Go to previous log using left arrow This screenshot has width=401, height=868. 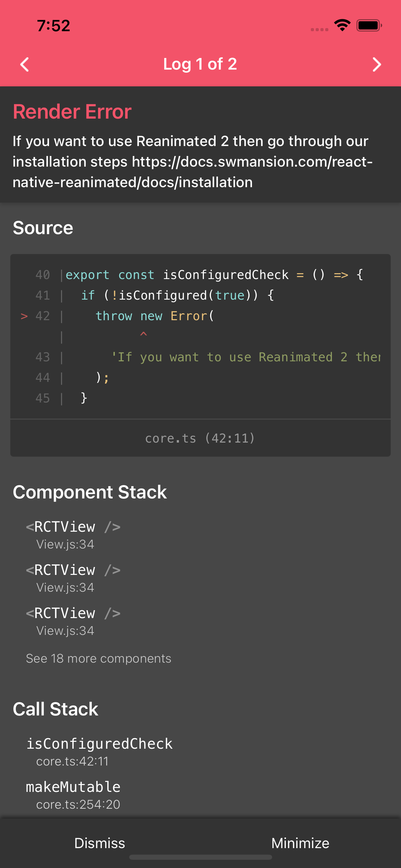[24, 64]
